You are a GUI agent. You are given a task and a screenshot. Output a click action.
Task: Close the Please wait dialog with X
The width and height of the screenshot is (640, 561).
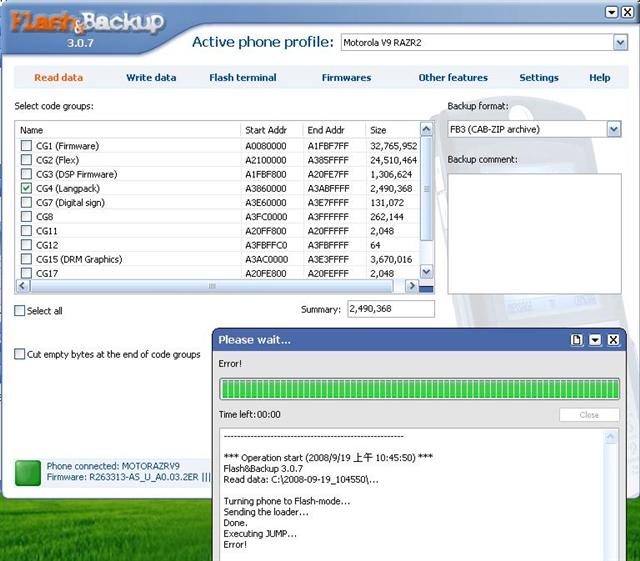pyautogui.click(x=614, y=340)
